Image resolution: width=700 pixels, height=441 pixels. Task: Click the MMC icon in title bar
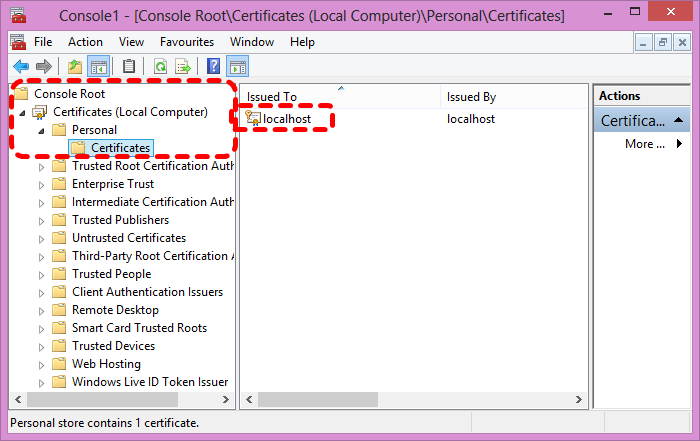[18, 15]
